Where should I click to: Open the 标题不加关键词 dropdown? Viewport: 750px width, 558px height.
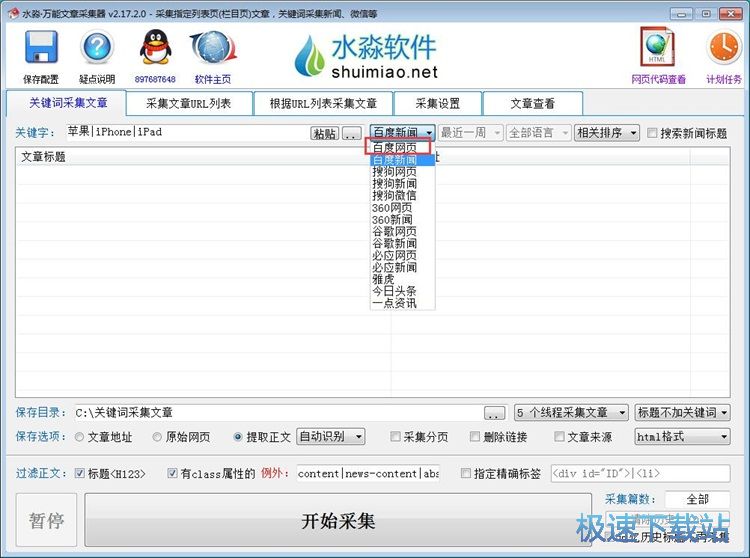pyautogui.click(x=683, y=413)
